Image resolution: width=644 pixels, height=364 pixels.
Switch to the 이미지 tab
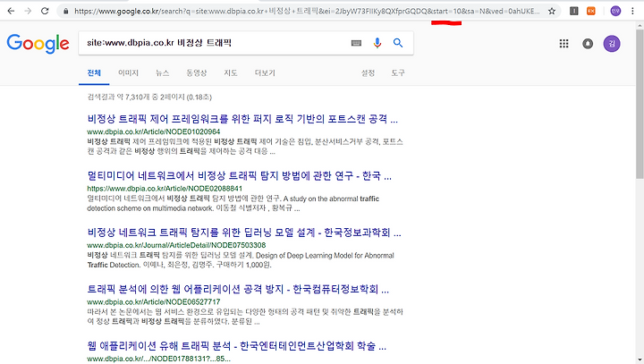(128, 73)
